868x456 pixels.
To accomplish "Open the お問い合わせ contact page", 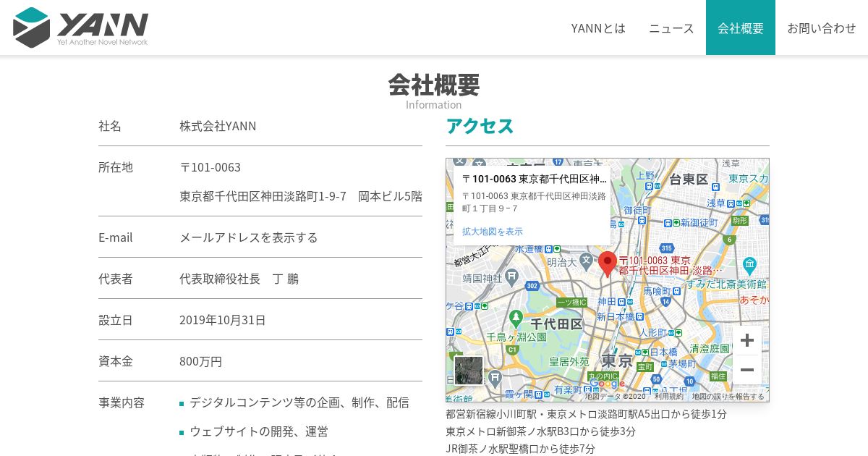I will [x=822, y=28].
